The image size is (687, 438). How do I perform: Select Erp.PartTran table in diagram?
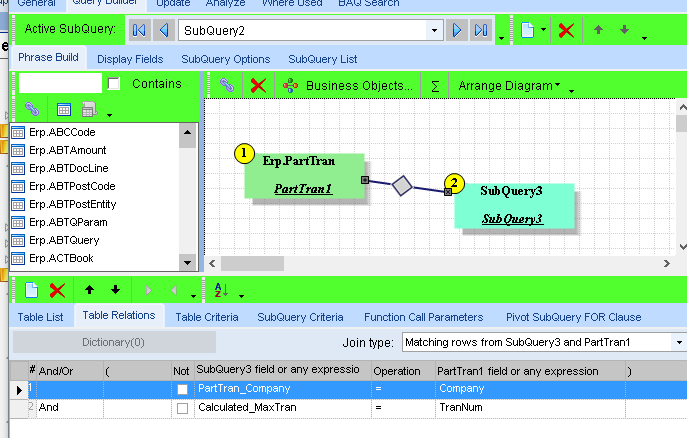(x=304, y=176)
